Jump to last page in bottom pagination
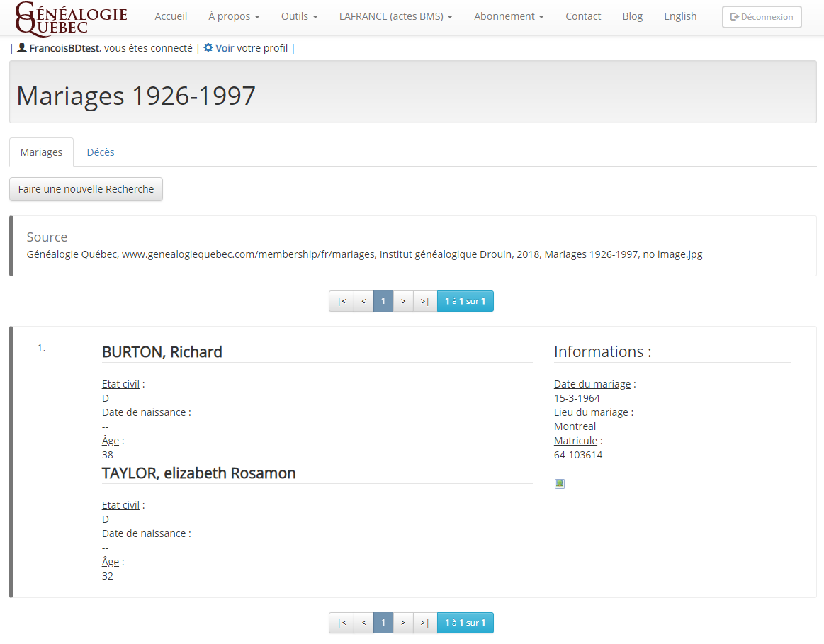The width and height of the screenshot is (824, 644). click(x=424, y=623)
